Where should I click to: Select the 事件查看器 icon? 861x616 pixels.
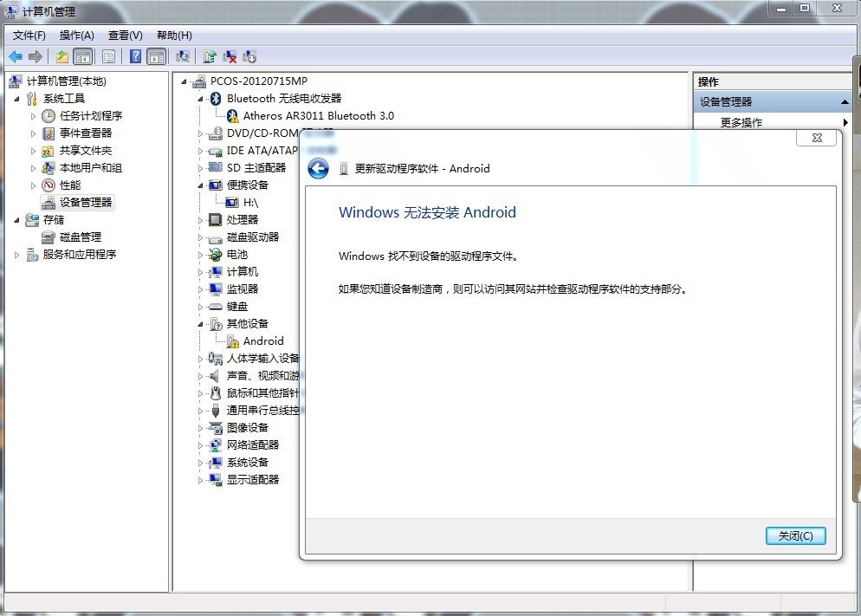tap(49, 133)
